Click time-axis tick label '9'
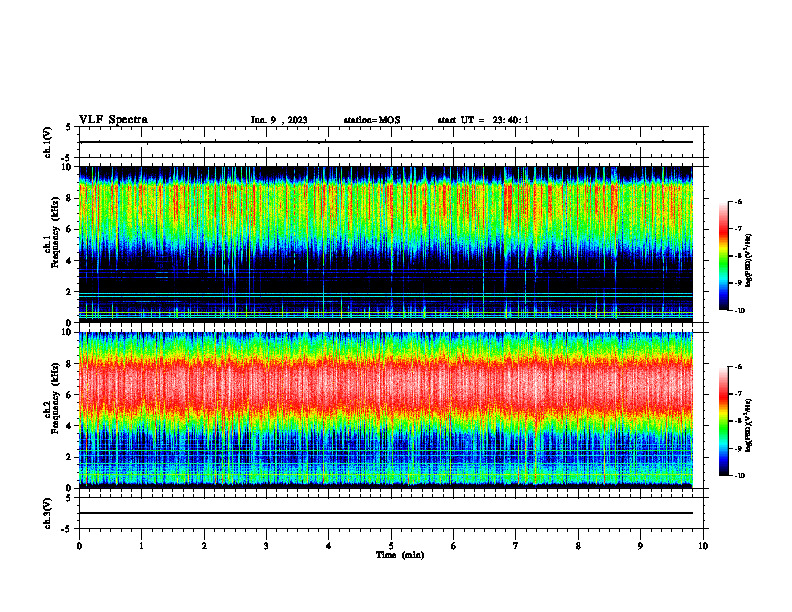Image resolution: width=792 pixels, height=612 pixels. pos(640,546)
